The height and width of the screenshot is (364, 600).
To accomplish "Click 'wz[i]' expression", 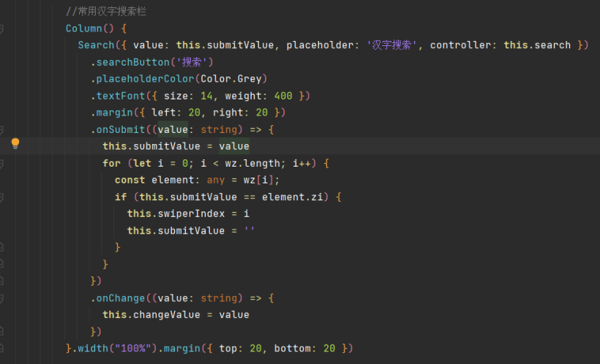I will [x=259, y=180].
